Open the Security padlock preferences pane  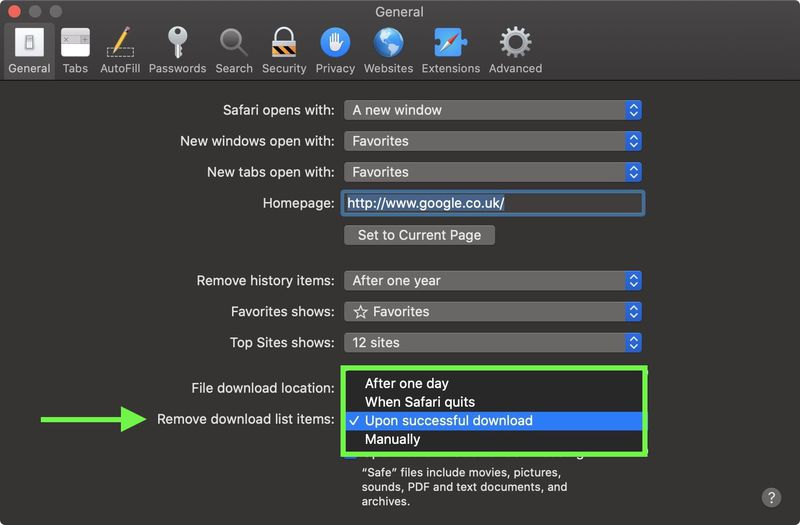pos(284,51)
